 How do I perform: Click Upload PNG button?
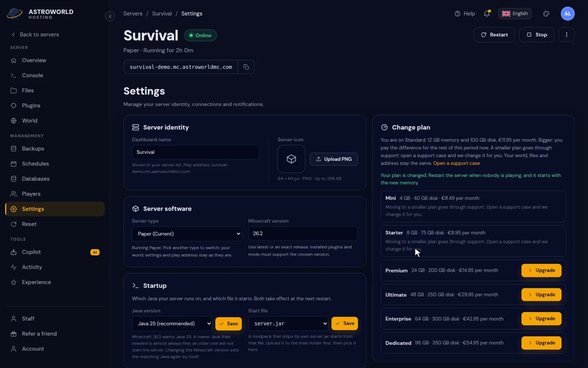pyautogui.click(x=334, y=159)
